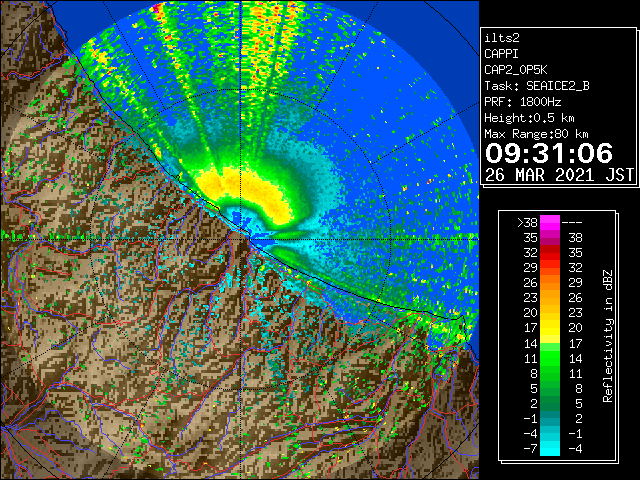
Task: Click the magenta >38 dBZ legend swatch
Action: [550, 222]
